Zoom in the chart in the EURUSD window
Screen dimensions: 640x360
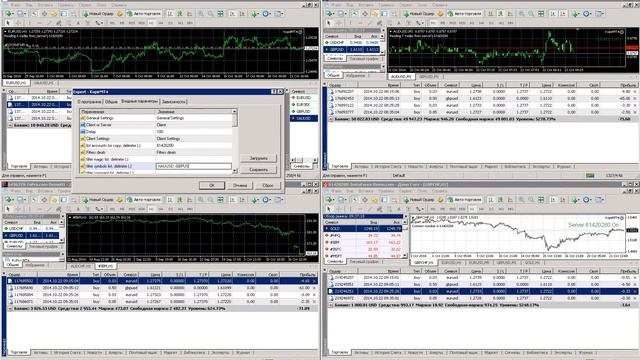click(x=201, y=13)
